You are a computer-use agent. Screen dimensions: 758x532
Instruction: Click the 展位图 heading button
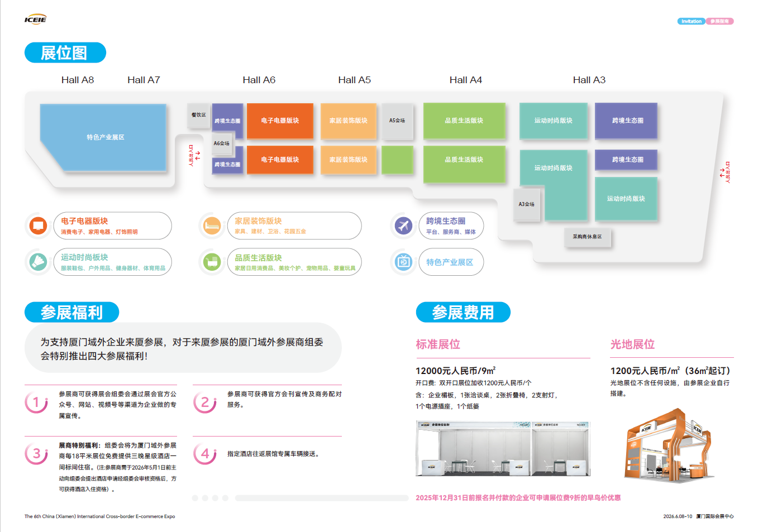click(x=65, y=52)
